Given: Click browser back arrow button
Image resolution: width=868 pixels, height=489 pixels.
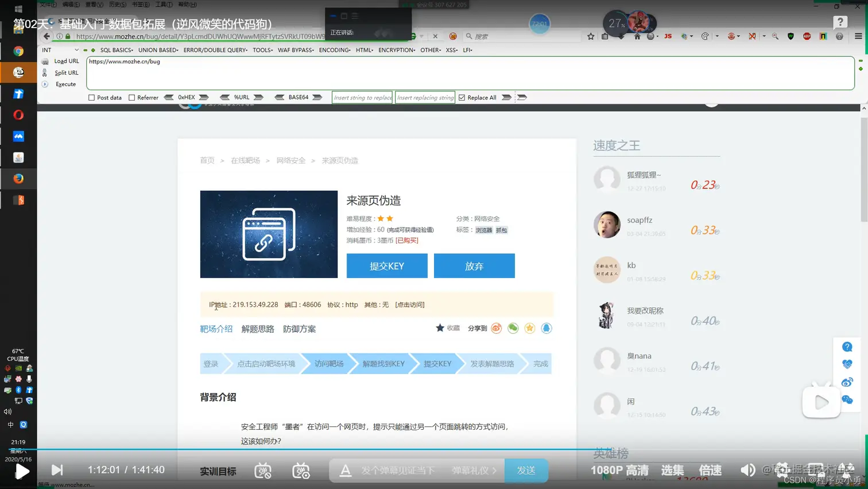Looking at the screenshot, I should [x=46, y=36].
